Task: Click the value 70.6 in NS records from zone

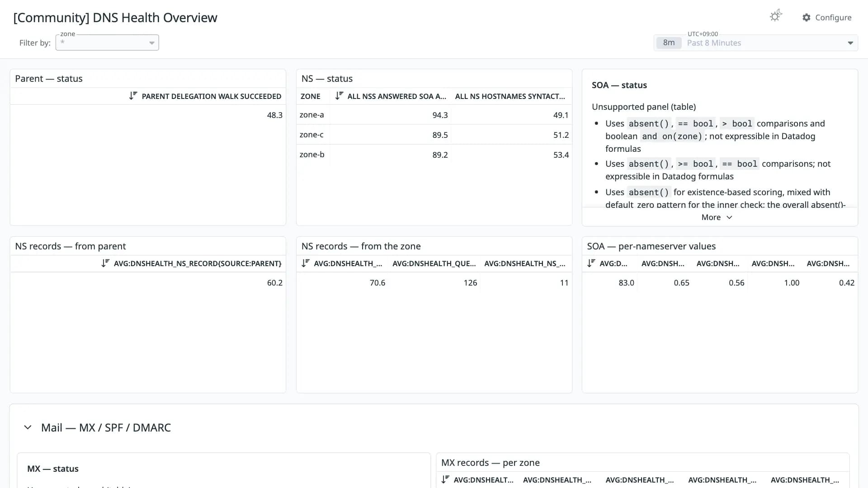Action: point(377,283)
